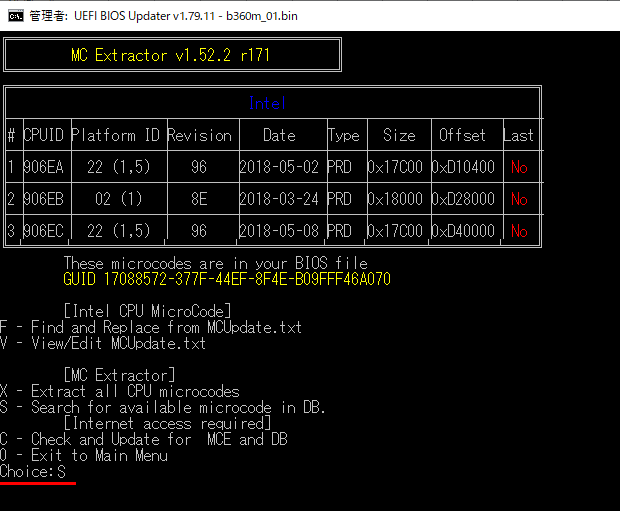Click the Offset column header

[x=462, y=135]
